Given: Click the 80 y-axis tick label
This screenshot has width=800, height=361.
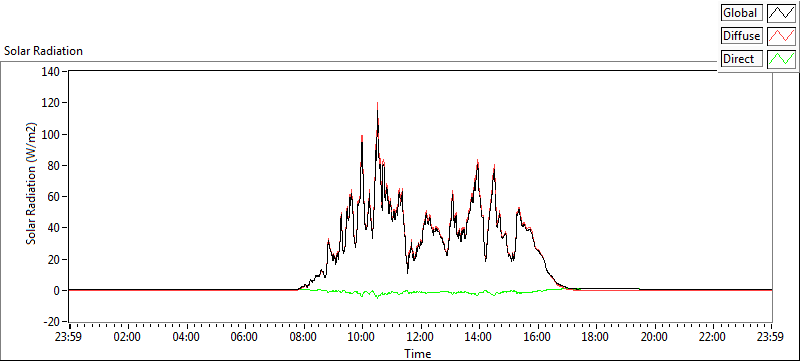Looking at the screenshot, I should click(x=53, y=166).
